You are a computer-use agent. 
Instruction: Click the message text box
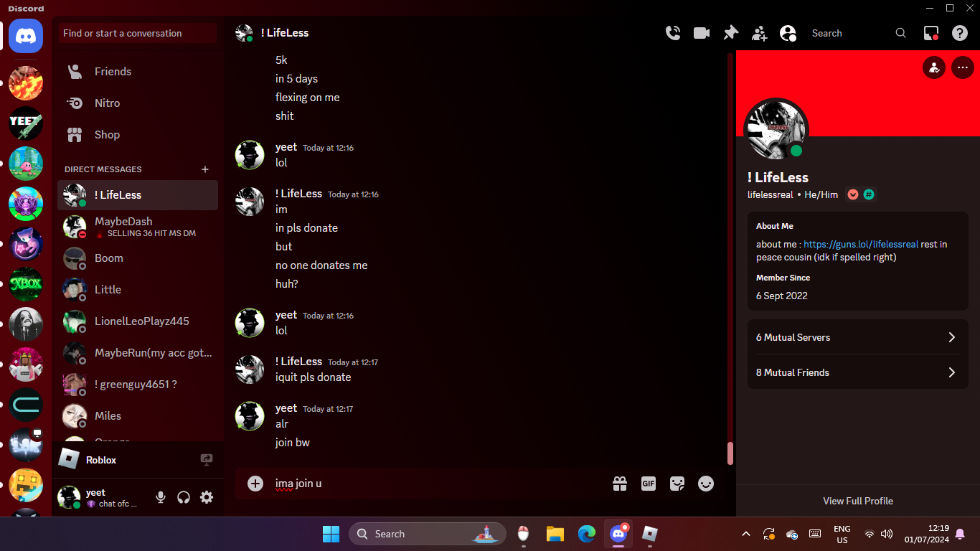[x=438, y=484]
